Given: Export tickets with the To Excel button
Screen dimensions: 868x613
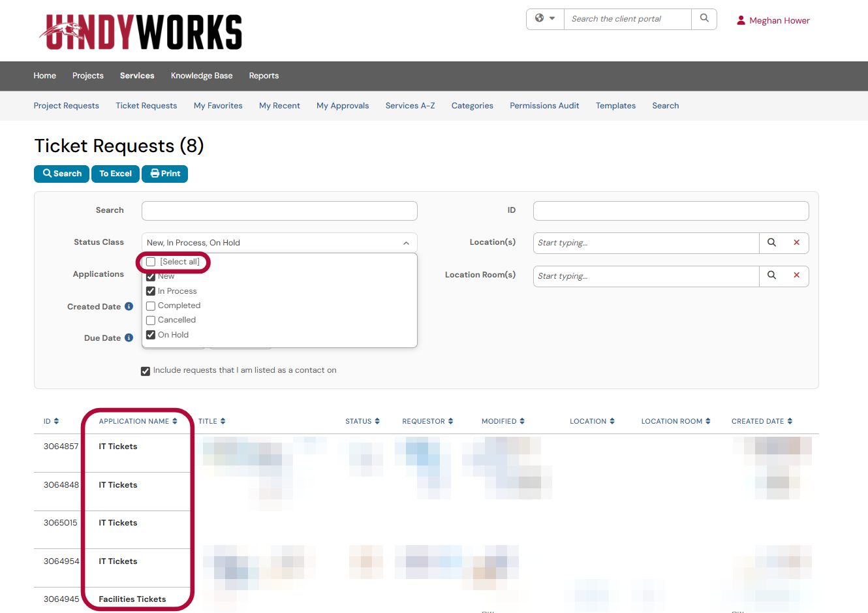Looking at the screenshot, I should click(116, 174).
